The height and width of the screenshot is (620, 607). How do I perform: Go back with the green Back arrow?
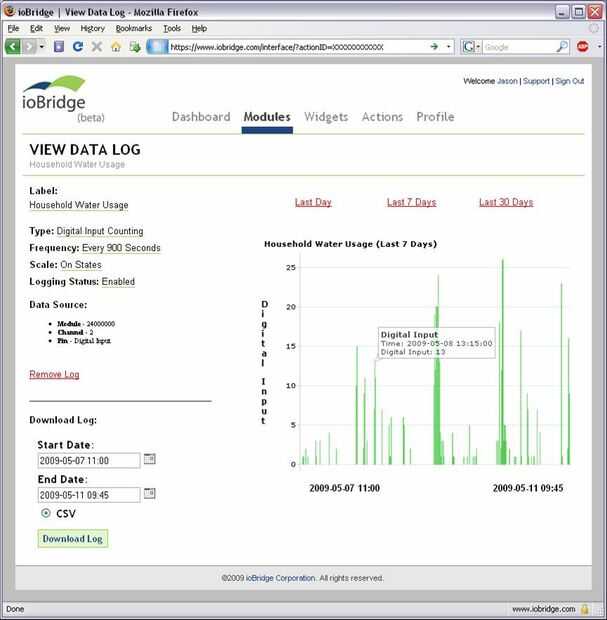coord(12,47)
